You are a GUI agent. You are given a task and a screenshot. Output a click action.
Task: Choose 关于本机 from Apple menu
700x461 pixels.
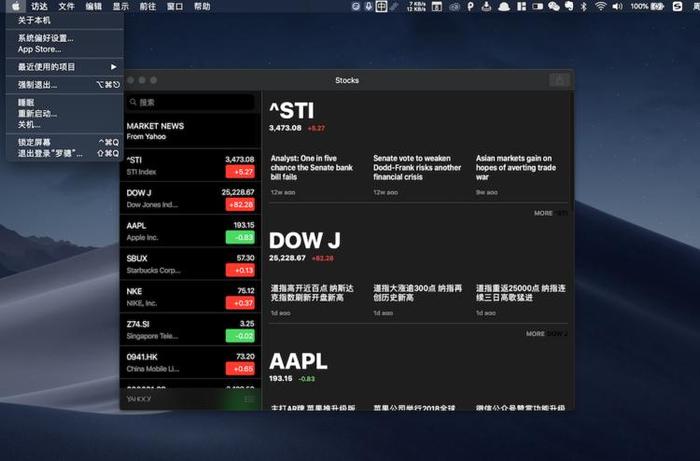64,20
